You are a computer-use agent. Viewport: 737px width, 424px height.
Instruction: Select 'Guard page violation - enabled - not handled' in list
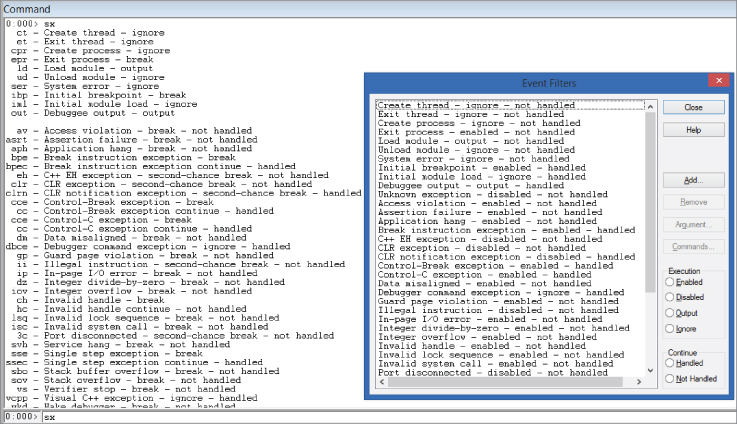(x=510, y=302)
